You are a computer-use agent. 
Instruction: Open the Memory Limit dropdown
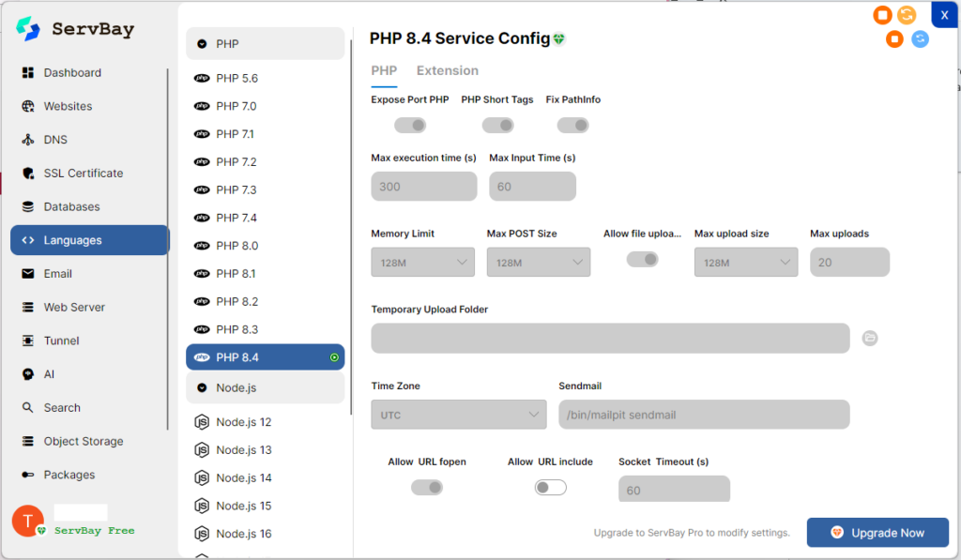422,263
